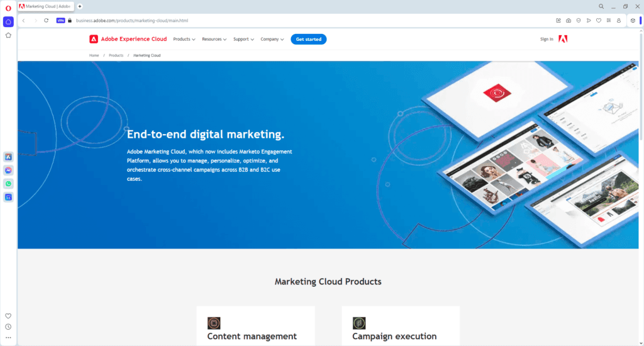644x346 pixels.
Task: Expand the Support menu
Action: tap(243, 39)
